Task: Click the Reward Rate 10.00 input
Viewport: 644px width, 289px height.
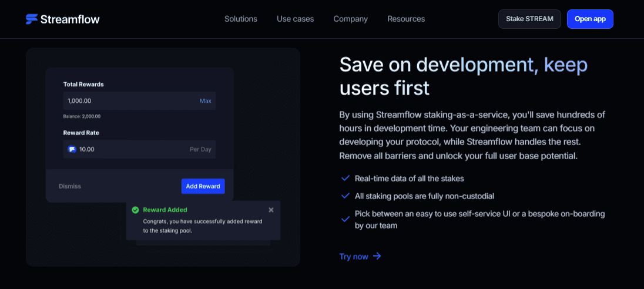Action: [x=139, y=149]
